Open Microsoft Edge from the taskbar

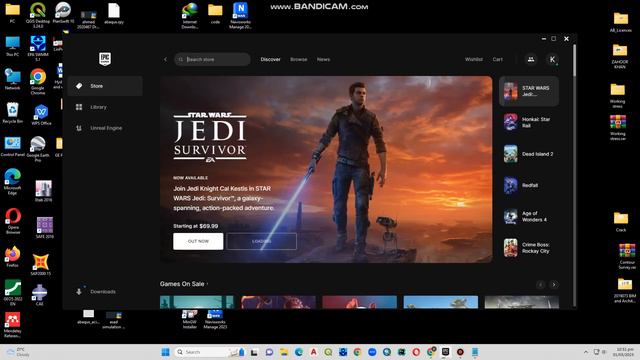(x=299, y=352)
